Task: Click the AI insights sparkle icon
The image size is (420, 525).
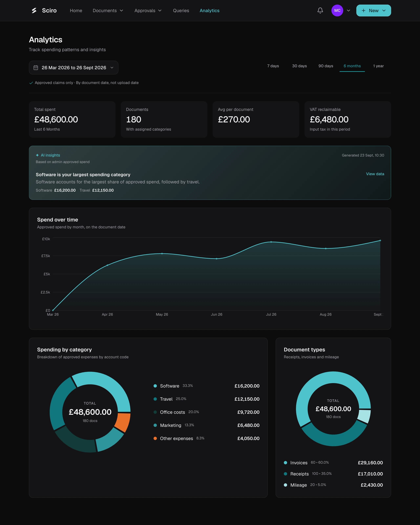Action: pyautogui.click(x=37, y=155)
